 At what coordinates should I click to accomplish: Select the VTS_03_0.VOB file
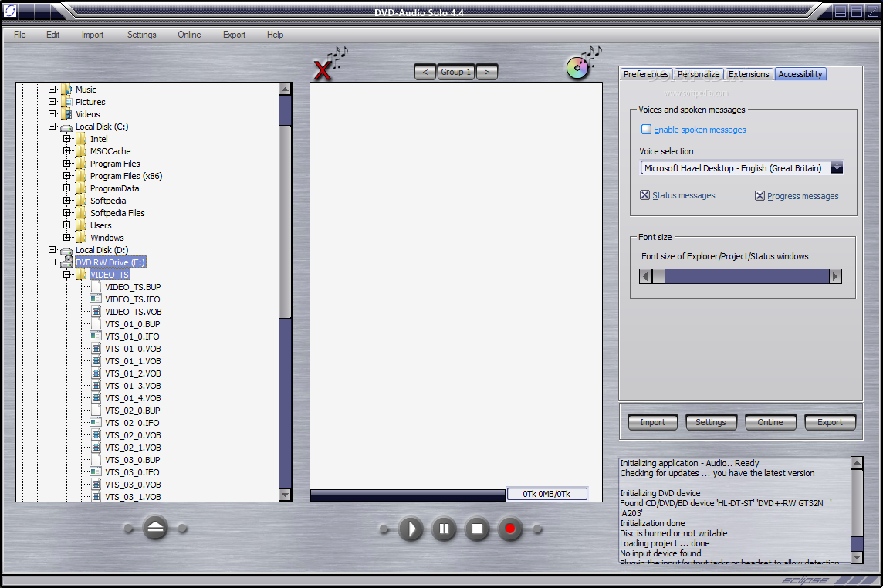tap(133, 485)
